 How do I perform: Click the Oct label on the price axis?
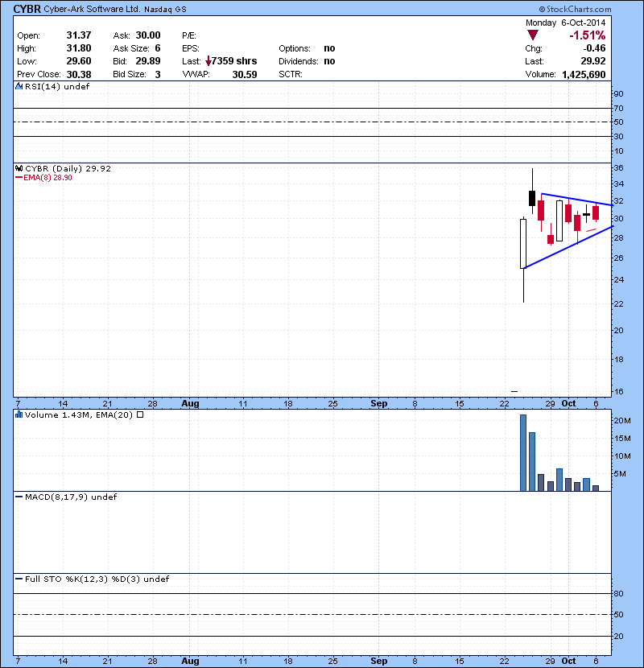pos(568,403)
